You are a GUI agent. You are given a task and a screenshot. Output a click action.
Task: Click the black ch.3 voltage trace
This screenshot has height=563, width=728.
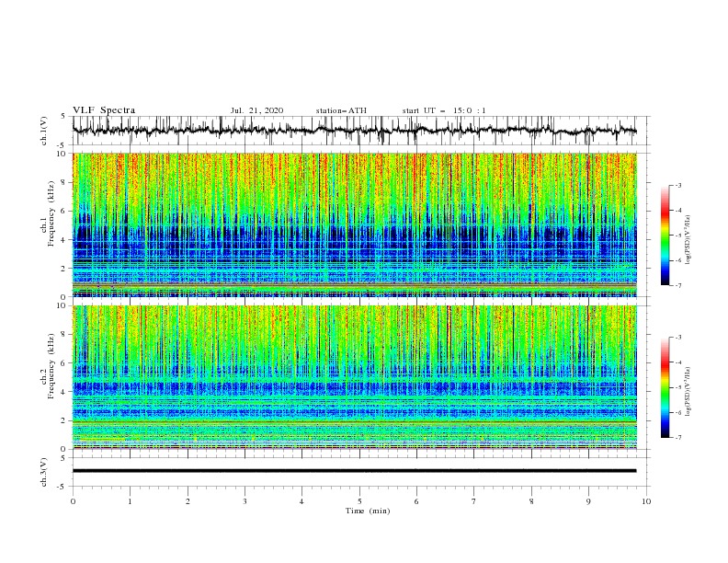coord(354,471)
